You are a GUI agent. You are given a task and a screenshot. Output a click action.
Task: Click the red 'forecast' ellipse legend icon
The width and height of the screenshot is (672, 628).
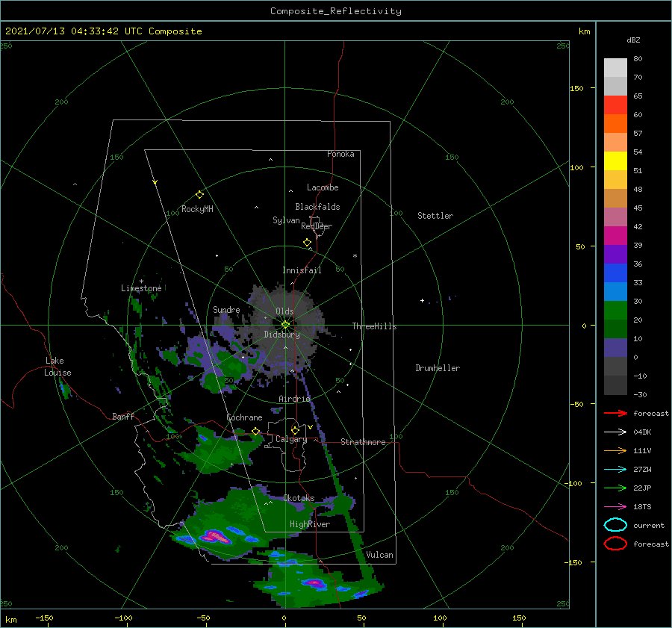click(x=615, y=544)
